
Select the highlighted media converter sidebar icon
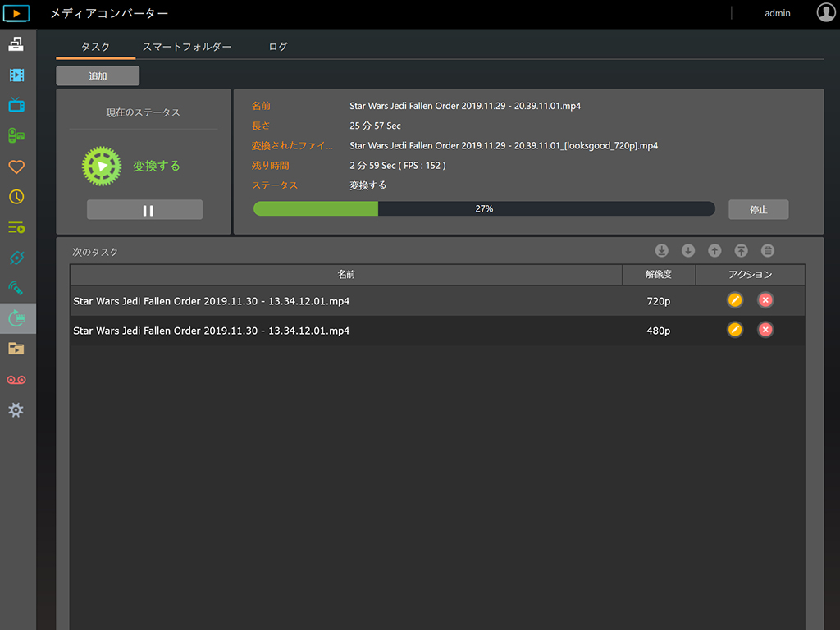coord(17,318)
